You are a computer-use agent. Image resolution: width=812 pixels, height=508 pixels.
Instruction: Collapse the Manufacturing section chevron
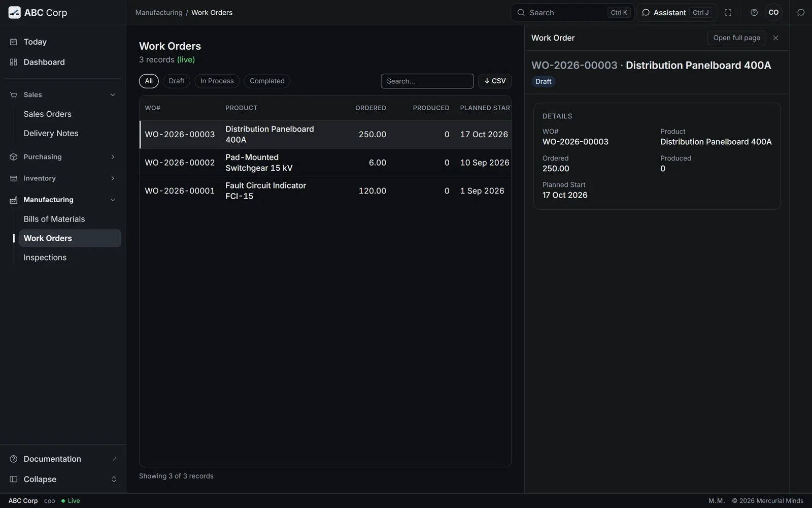tap(113, 200)
